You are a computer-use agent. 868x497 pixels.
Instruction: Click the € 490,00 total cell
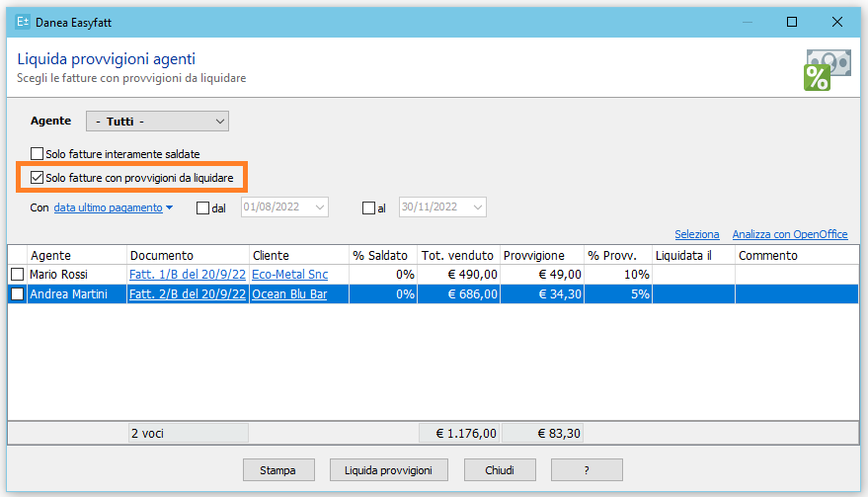[x=458, y=275]
